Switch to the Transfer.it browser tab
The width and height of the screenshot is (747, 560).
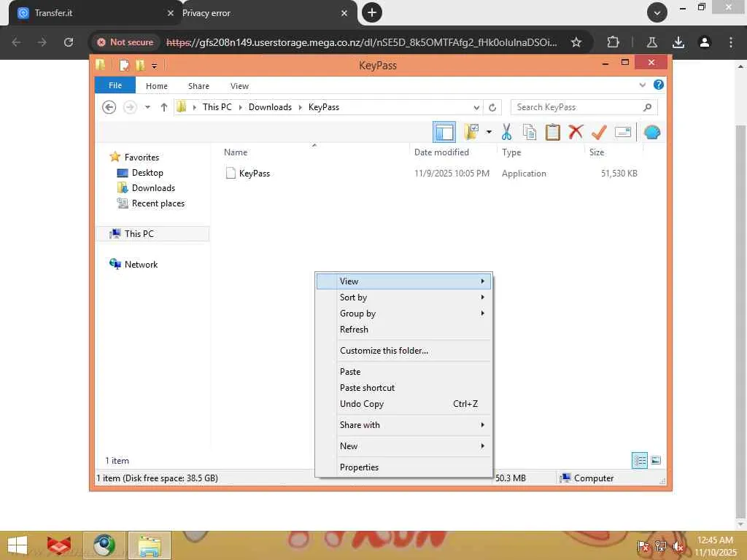point(93,13)
